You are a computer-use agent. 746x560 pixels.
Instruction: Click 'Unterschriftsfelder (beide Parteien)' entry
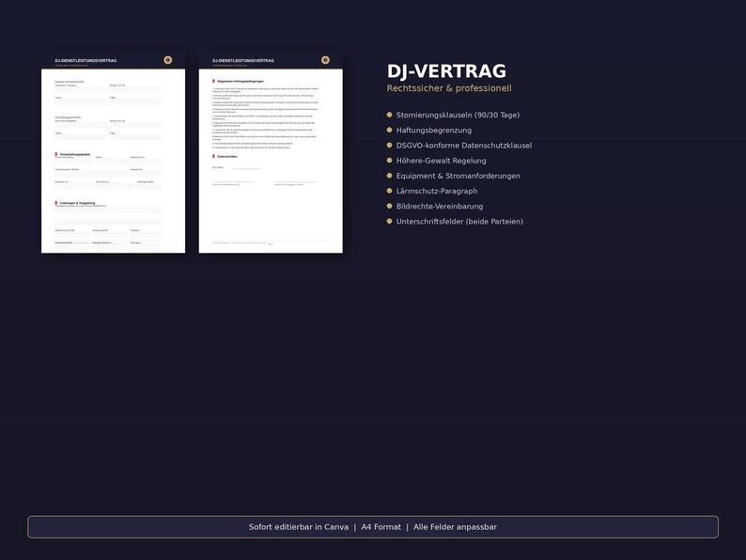pyautogui.click(x=459, y=221)
